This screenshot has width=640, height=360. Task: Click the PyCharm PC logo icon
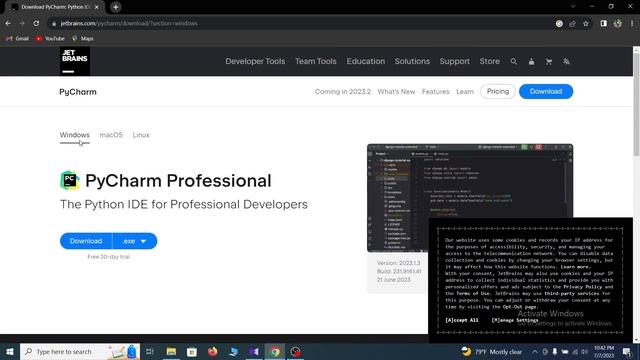[70, 180]
